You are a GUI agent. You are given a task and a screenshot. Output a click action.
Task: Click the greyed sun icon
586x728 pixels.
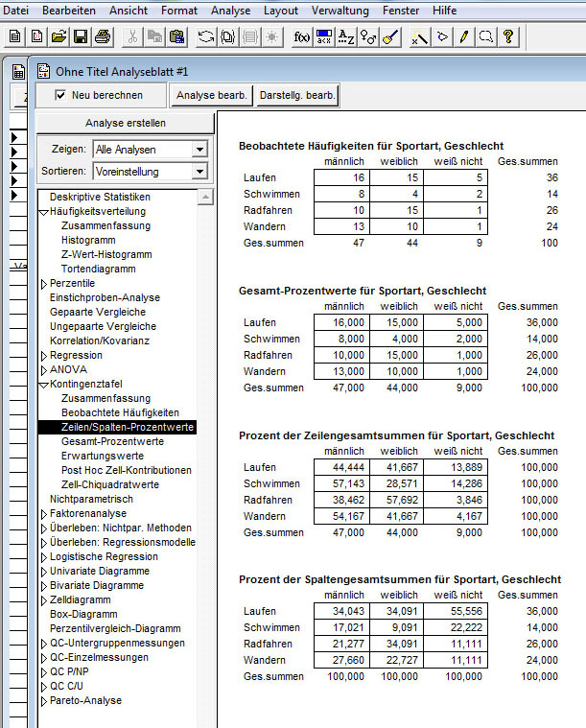272,36
